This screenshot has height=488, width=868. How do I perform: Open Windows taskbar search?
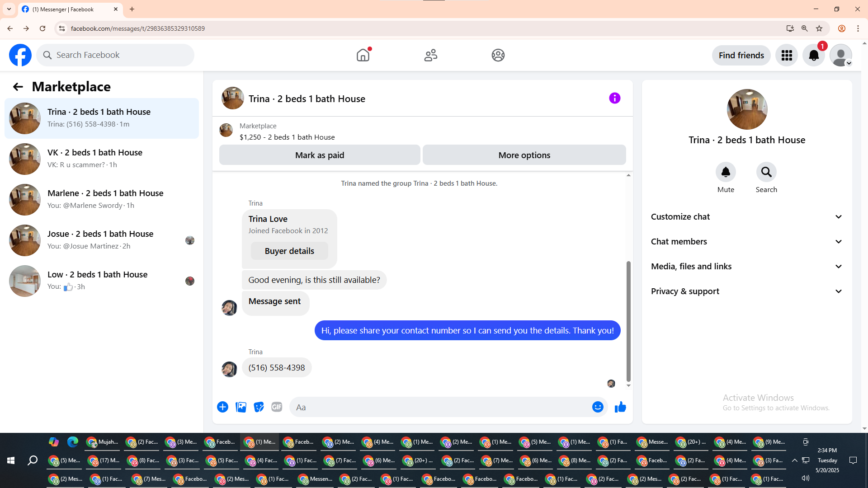click(33, 460)
